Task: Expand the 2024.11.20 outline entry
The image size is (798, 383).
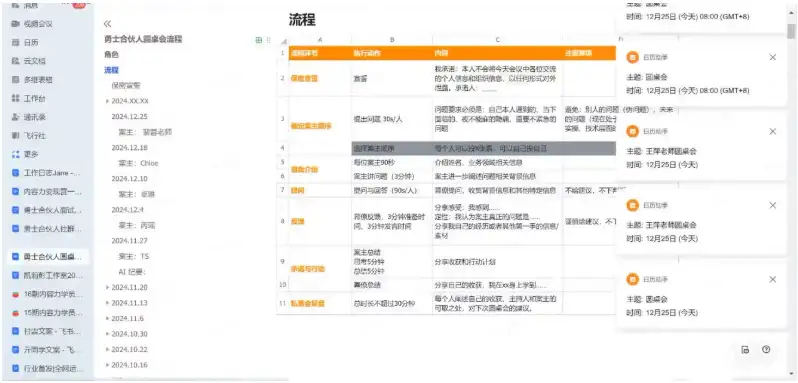Action: [x=107, y=287]
